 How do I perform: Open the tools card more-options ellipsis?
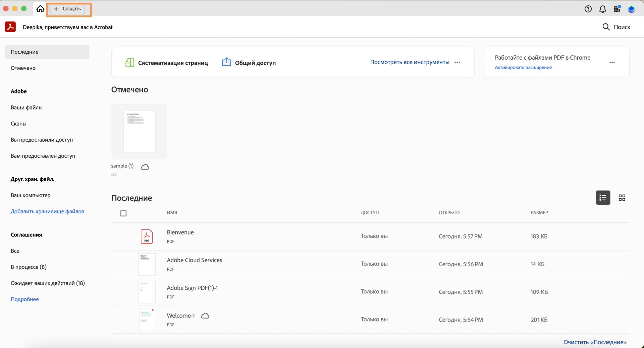pyautogui.click(x=457, y=62)
